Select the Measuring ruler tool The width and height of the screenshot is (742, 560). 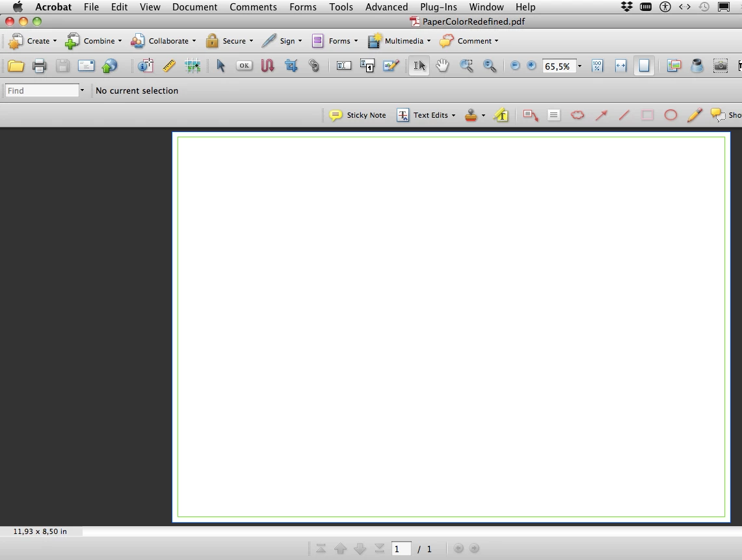[169, 66]
